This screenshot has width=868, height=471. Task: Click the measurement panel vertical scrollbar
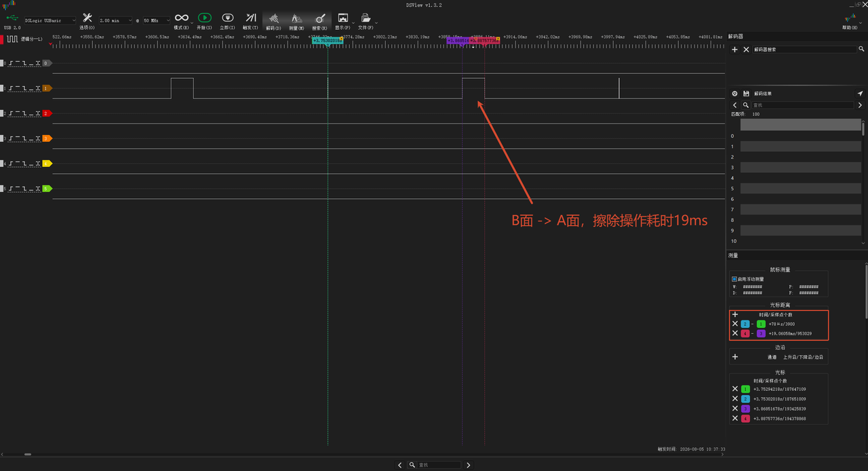point(866,290)
